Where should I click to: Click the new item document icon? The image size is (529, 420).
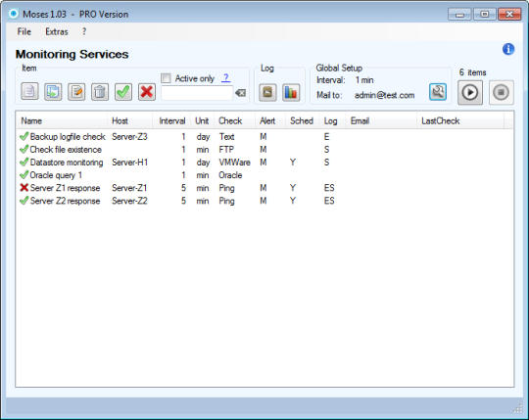click(29, 92)
